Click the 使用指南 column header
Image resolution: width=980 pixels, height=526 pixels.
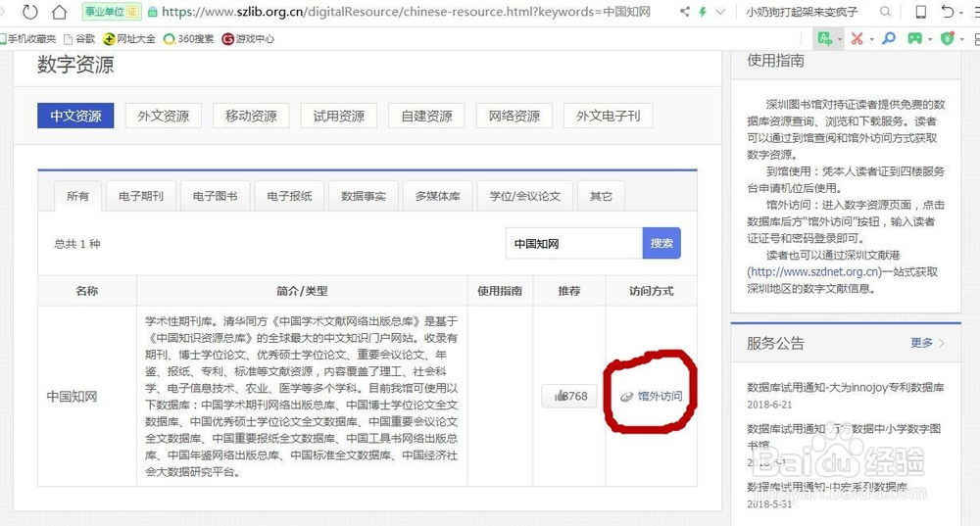pos(500,291)
